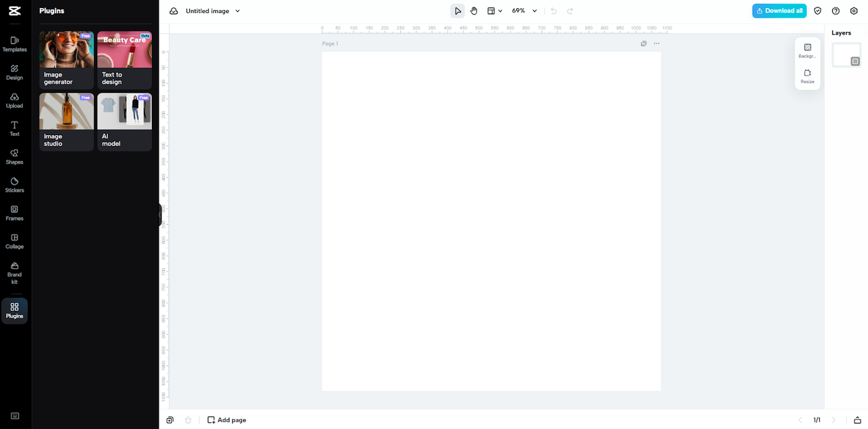Click the Add page button
The height and width of the screenshot is (429, 868).
227,420
